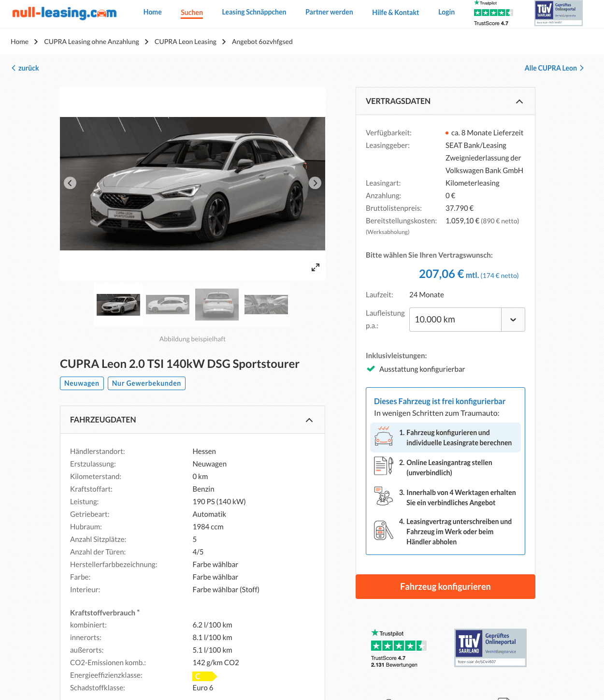Click step 2 Leasingantrag document icon
604x700 pixels.
(x=384, y=466)
